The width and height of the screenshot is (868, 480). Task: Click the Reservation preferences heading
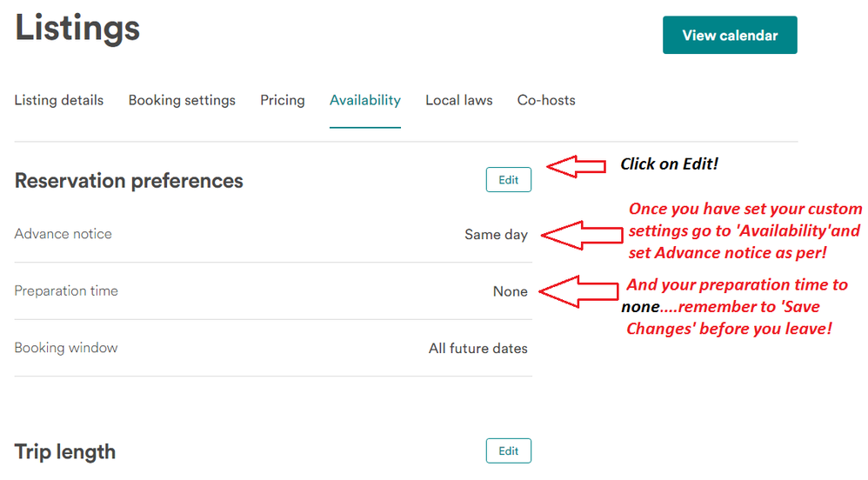click(x=129, y=181)
